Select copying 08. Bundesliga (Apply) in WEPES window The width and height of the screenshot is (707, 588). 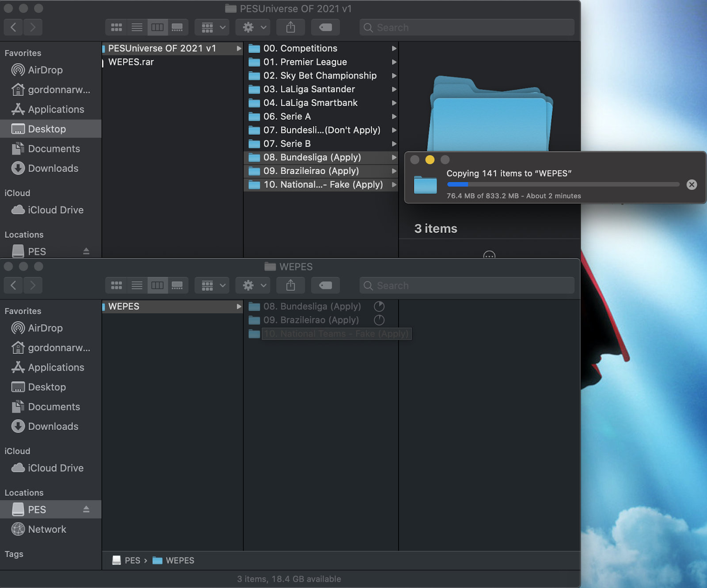click(x=321, y=307)
